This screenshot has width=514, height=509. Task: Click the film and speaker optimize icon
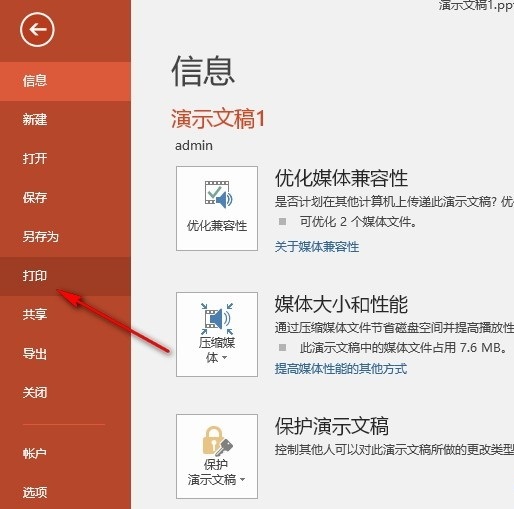[218, 194]
